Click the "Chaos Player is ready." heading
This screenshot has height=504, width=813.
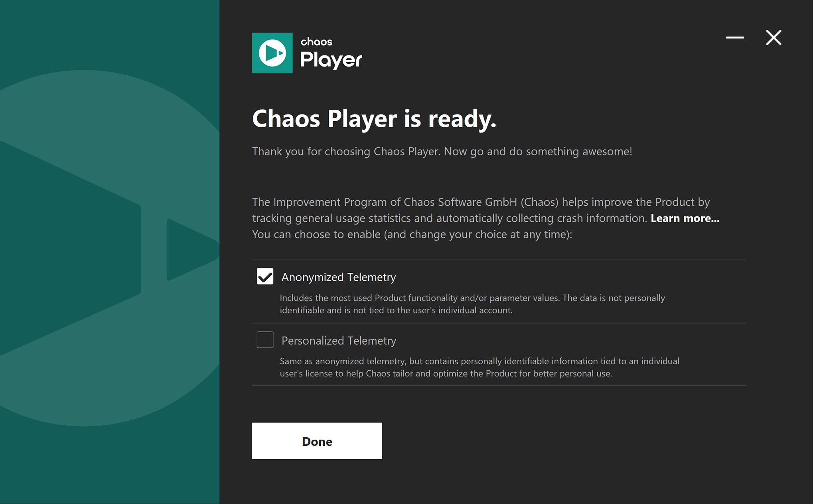(374, 119)
